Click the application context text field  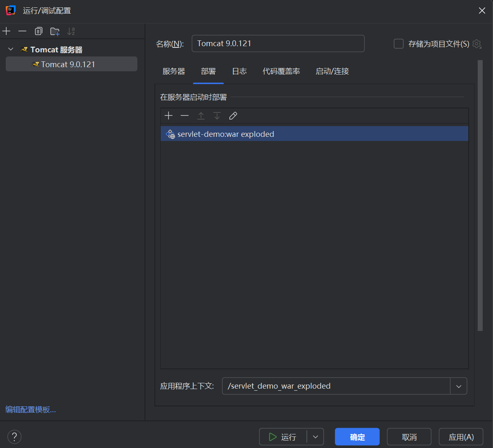(336, 386)
